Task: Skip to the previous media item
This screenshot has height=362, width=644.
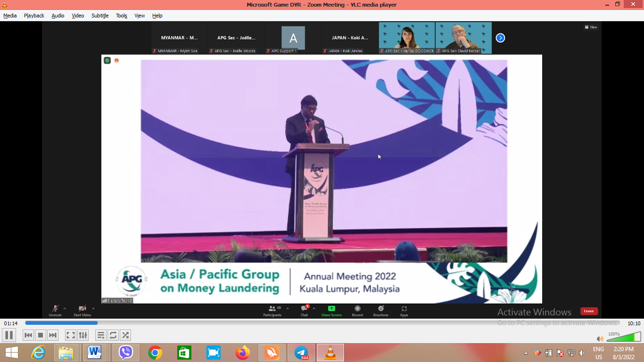Action: coord(28,335)
